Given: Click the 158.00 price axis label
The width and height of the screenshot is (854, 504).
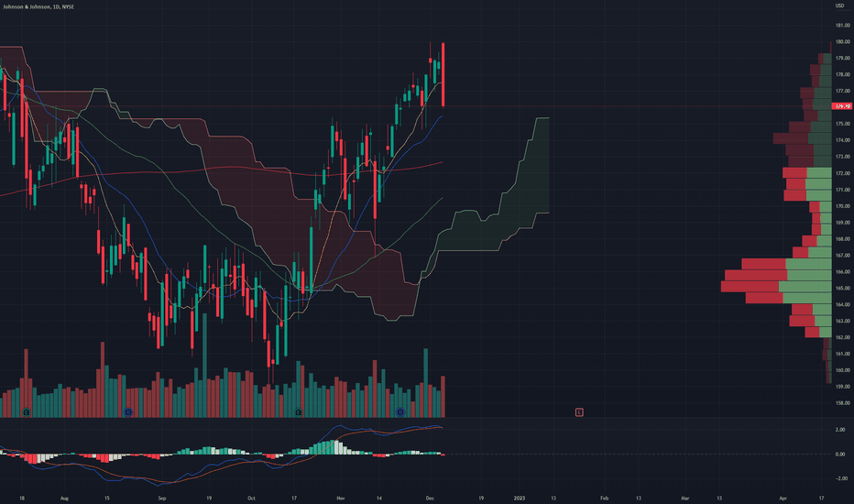Looking at the screenshot, I should pos(843,403).
